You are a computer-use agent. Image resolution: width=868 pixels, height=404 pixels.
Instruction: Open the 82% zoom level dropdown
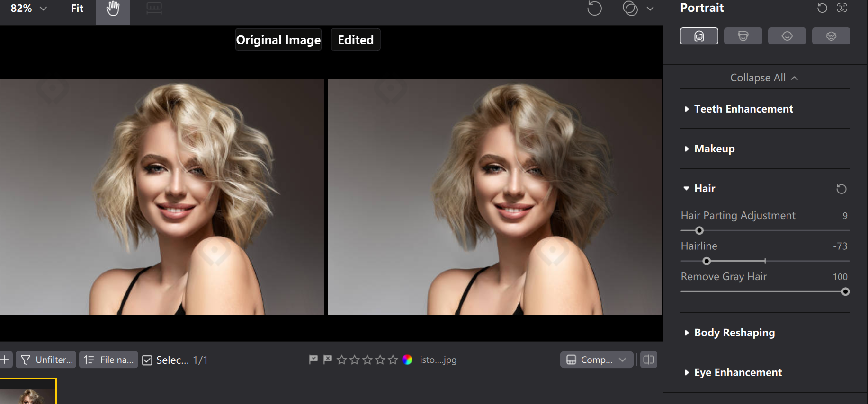click(28, 9)
